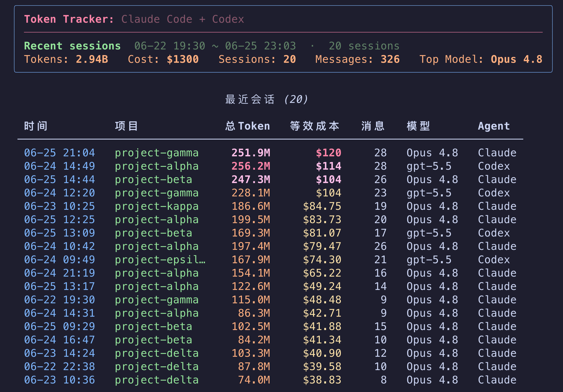Click the "Recent sessions" heading

pyautogui.click(x=72, y=46)
